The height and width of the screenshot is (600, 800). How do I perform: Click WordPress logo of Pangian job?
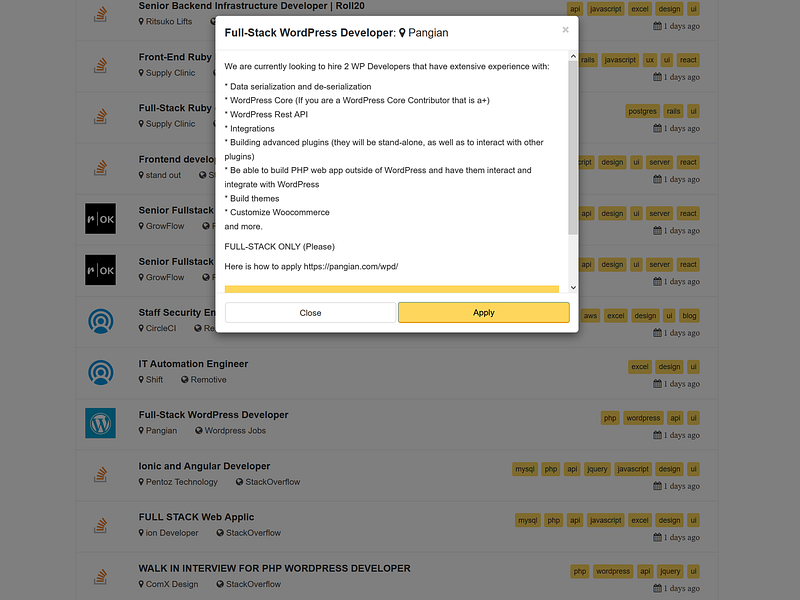[101, 423]
